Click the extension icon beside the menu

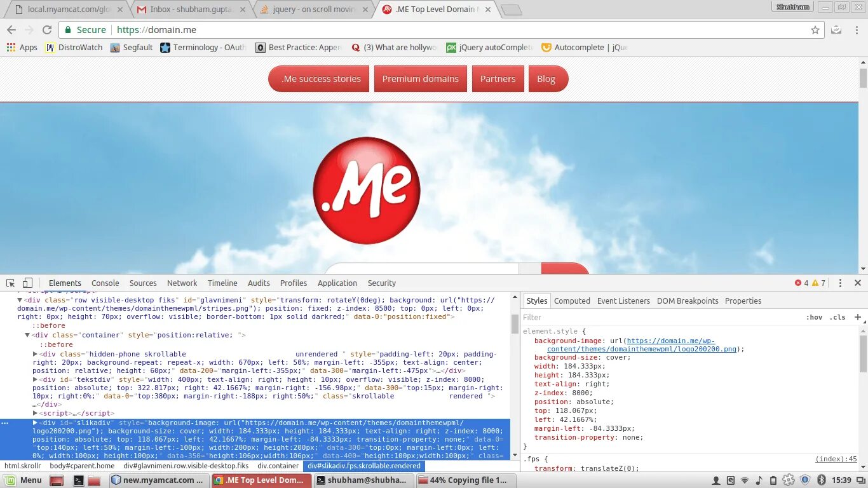(837, 30)
